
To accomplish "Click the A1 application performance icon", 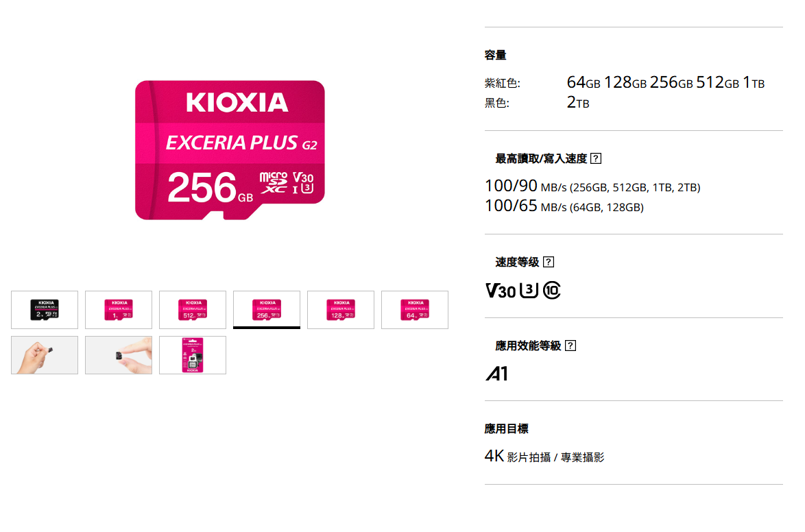I will tap(496, 374).
